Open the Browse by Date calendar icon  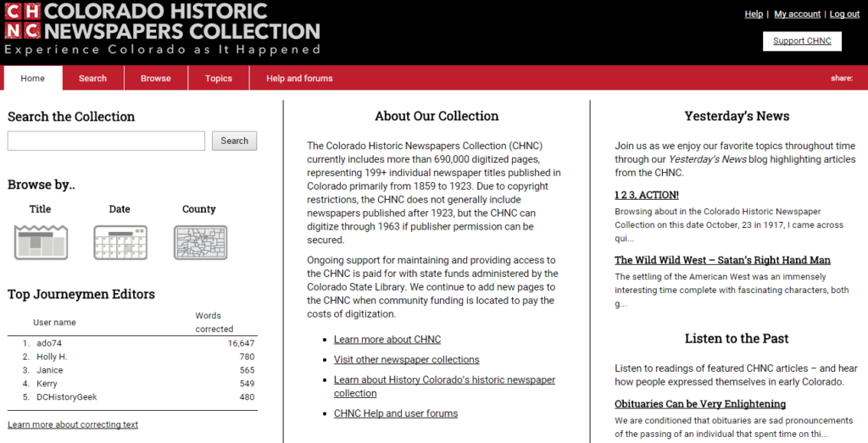pyautogui.click(x=120, y=242)
